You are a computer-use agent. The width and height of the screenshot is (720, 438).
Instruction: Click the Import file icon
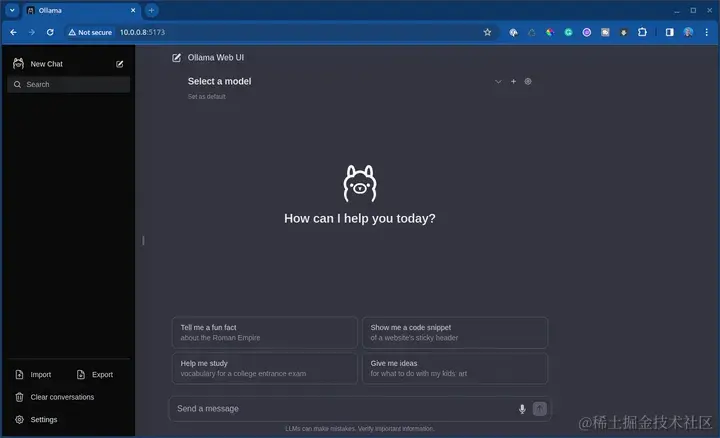[19, 375]
